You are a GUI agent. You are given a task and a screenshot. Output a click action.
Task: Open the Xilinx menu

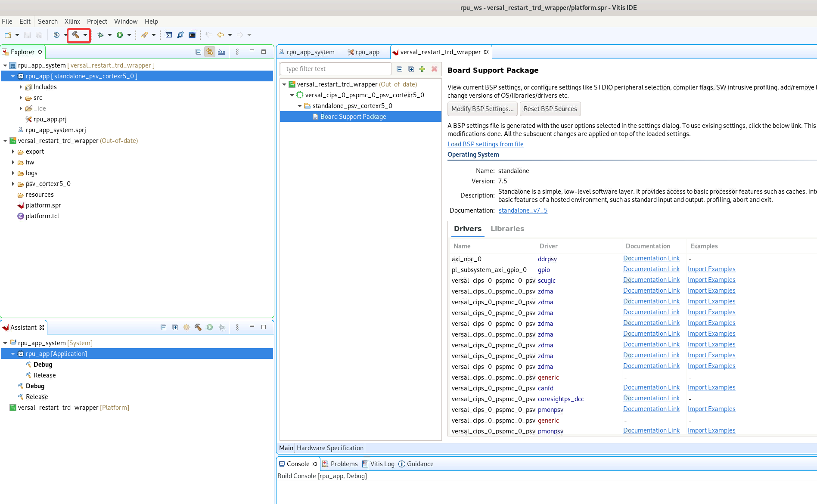click(72, 21)
